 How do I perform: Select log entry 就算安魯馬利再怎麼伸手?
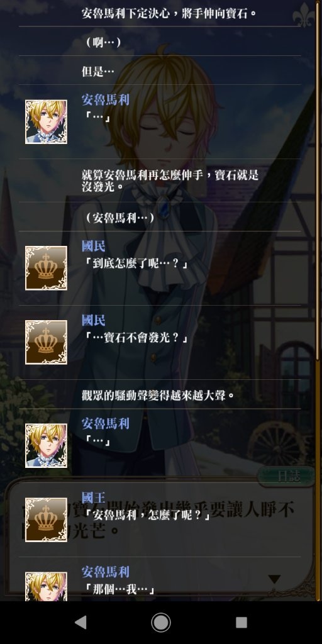[x=170, y=180]
